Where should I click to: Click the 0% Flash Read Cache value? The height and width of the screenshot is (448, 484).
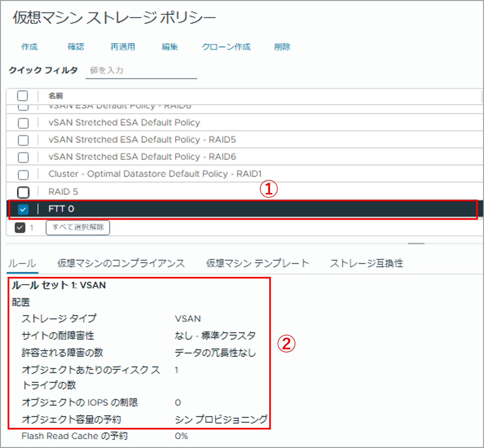coord(181,436)
